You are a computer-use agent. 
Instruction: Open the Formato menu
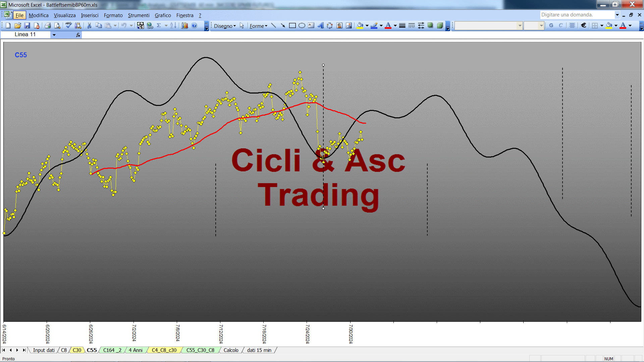pos(113,15)
